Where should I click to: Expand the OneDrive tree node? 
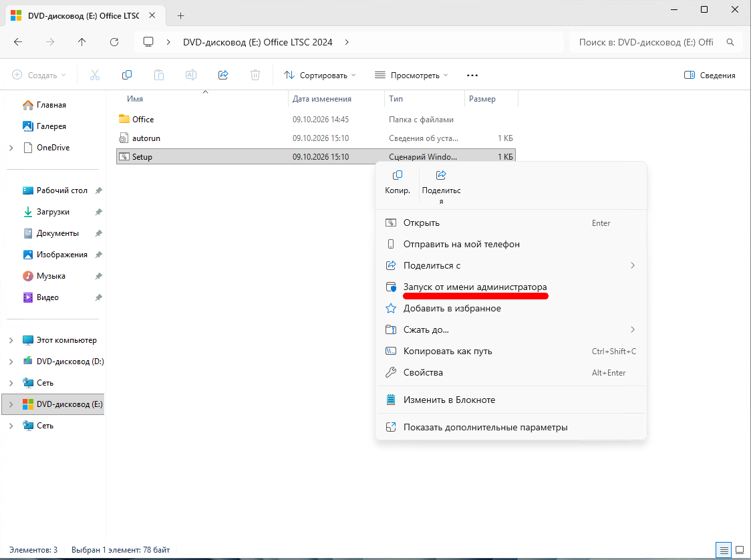(11, 148)
